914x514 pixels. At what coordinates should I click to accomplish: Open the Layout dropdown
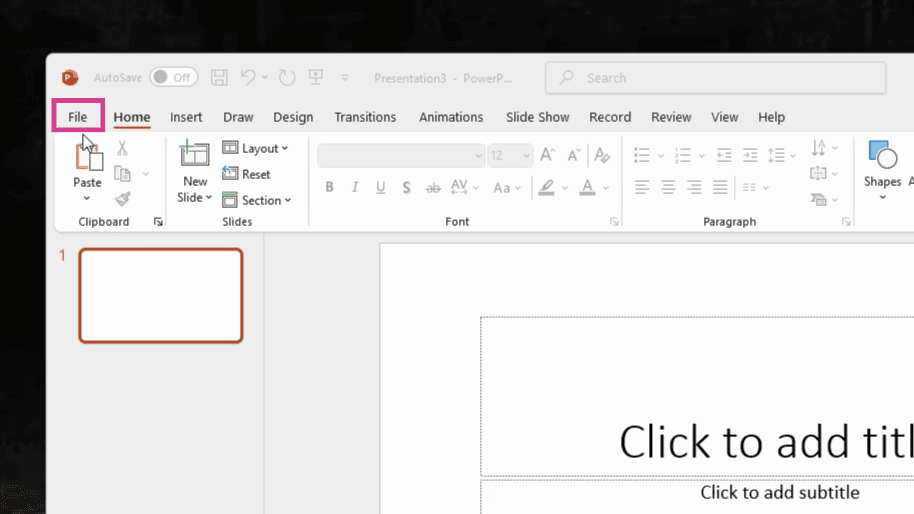255,148
